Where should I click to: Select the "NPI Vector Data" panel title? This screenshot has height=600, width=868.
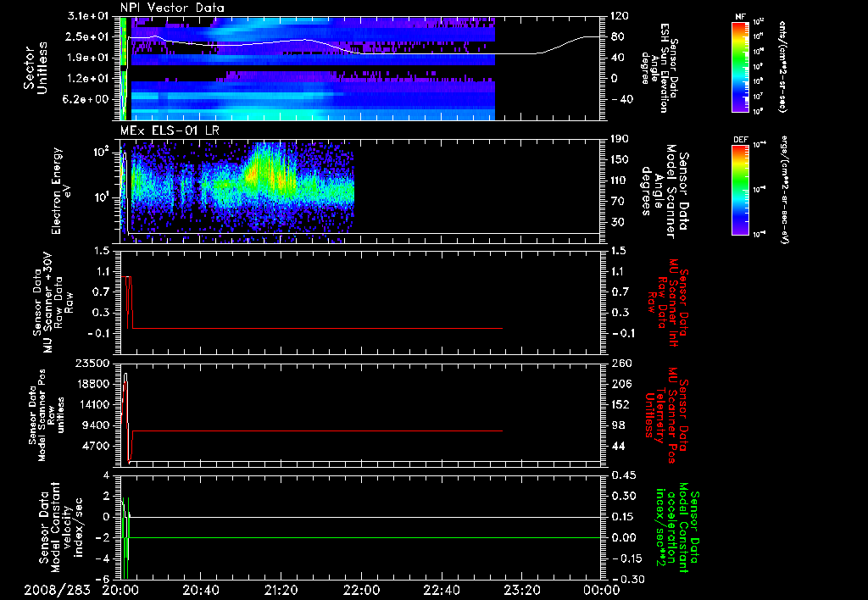coord(172,8)
